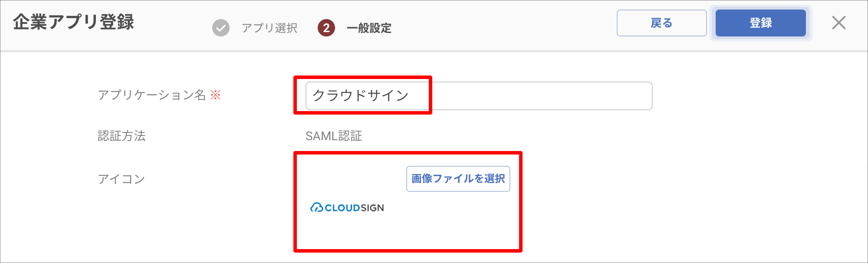Click the 登録 button

[x=760, y=23]
